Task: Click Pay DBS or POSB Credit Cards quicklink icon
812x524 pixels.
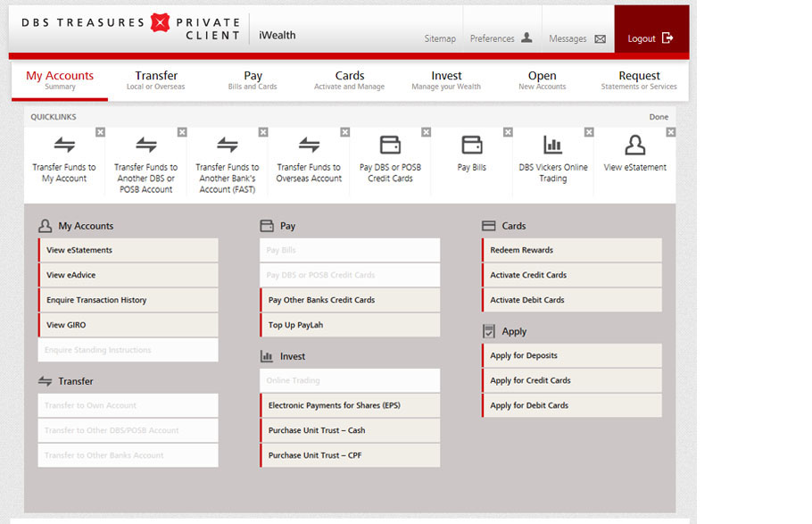Action: point(390,145)
